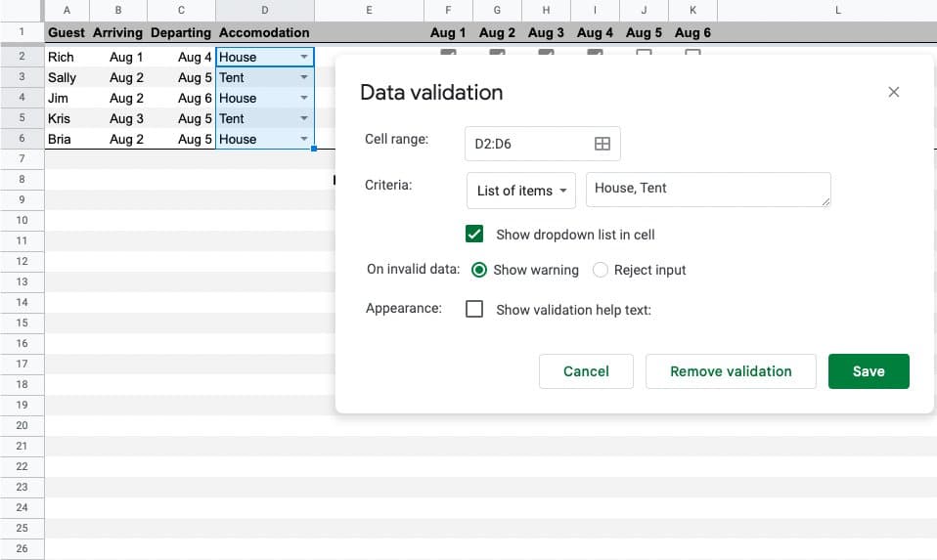This screenshot has height=560, width=937.
Task: Select the Show warning radio option
Action: coord(479,270)
